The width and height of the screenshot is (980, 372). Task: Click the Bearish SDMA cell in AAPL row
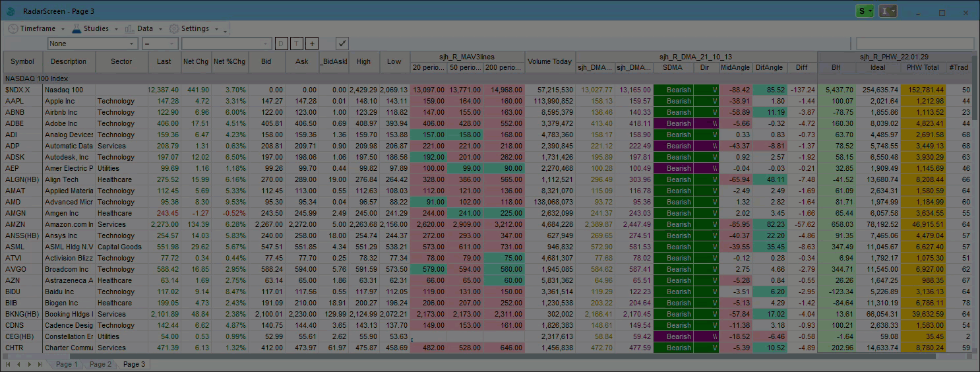[x=673, y=101]
